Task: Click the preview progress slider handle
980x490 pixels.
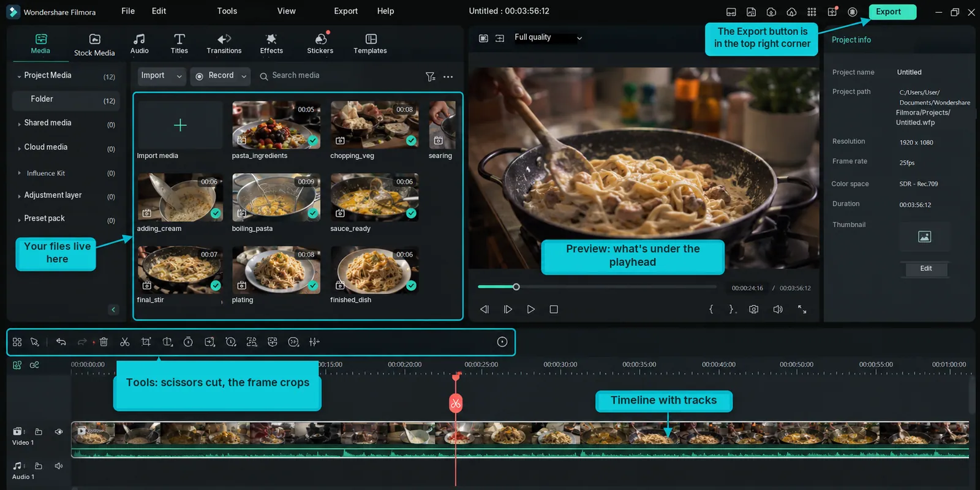Action: [x=516, y=287]
